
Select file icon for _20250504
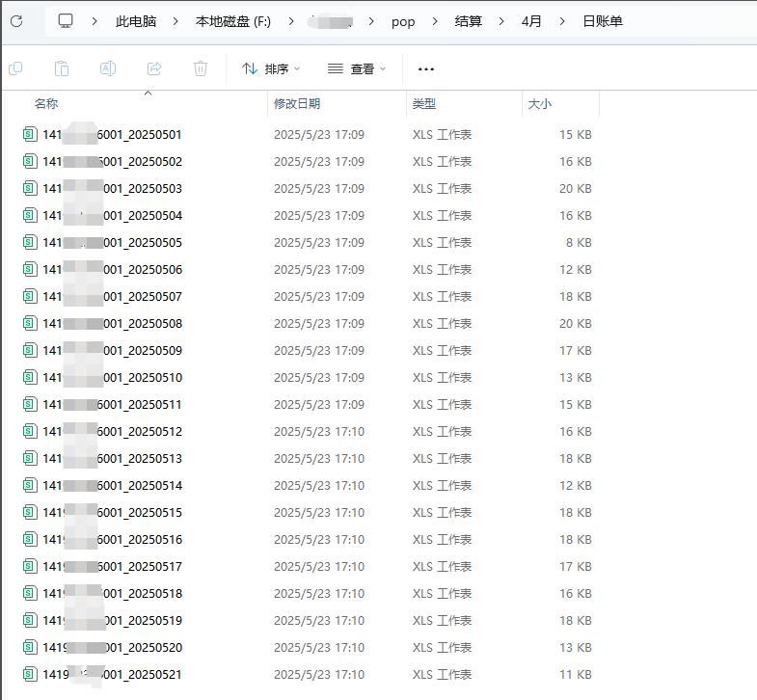[x=30, y=215]
